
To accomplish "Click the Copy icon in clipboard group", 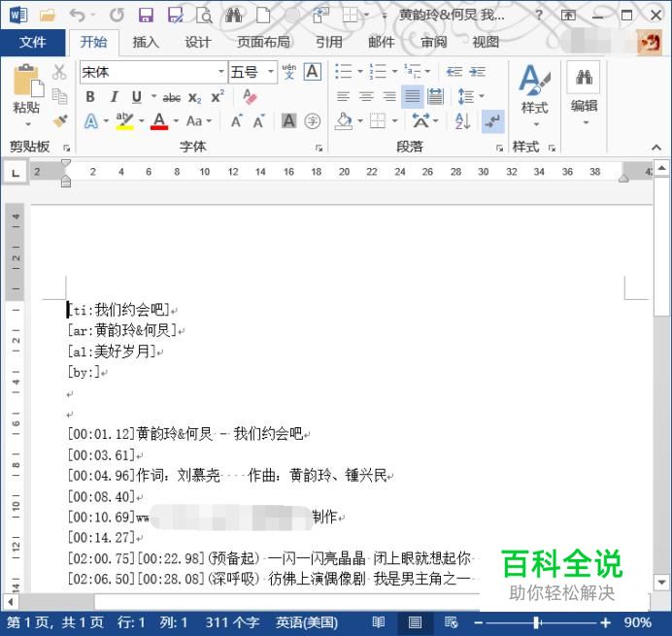I will coord(59,96).
